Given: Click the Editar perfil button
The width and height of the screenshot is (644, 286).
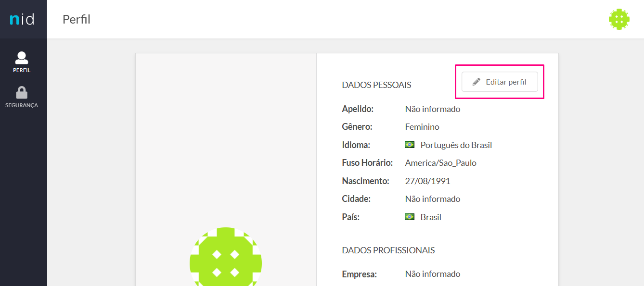Looking at the screenshot, I should click(500, 82).
